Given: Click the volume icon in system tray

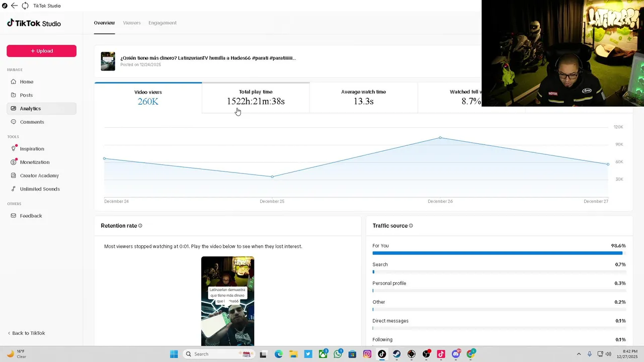Looking at the screenshot, I should 608,354.
